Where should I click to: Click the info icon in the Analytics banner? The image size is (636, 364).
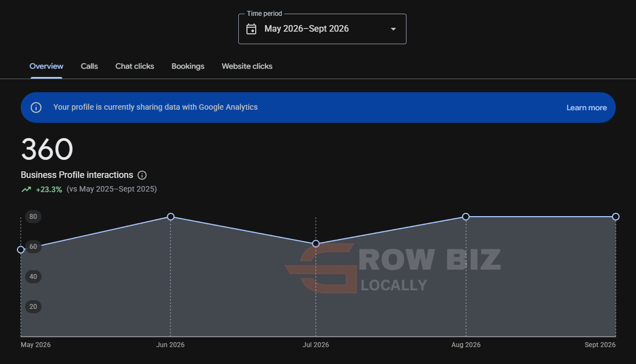tap(36, 108)
